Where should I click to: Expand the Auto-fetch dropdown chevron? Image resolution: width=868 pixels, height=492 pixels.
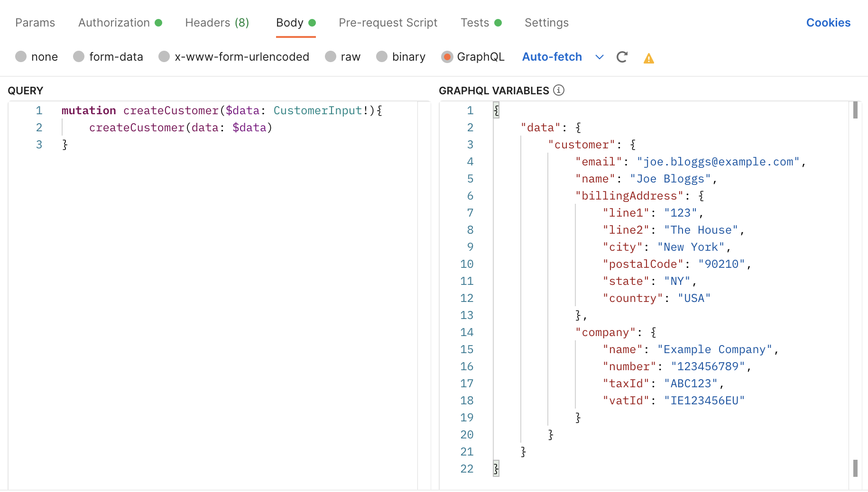[599, 57]
